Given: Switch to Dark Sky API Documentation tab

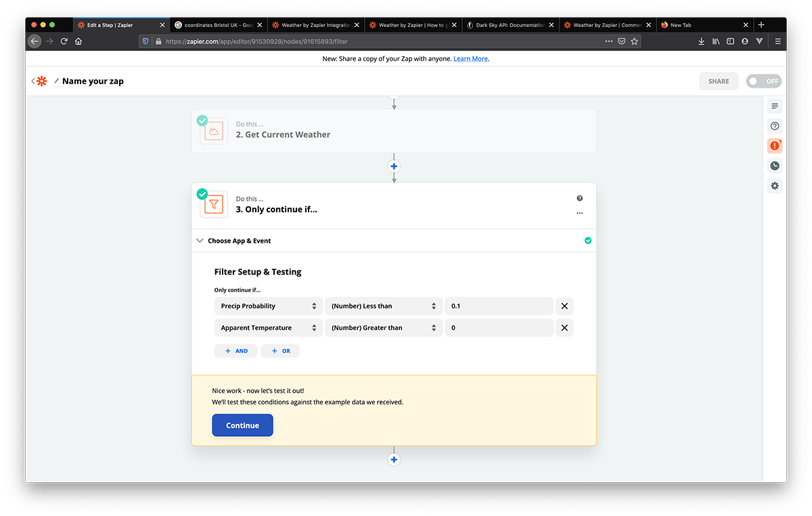Looking at the screenshot, I should click(510, 25).
